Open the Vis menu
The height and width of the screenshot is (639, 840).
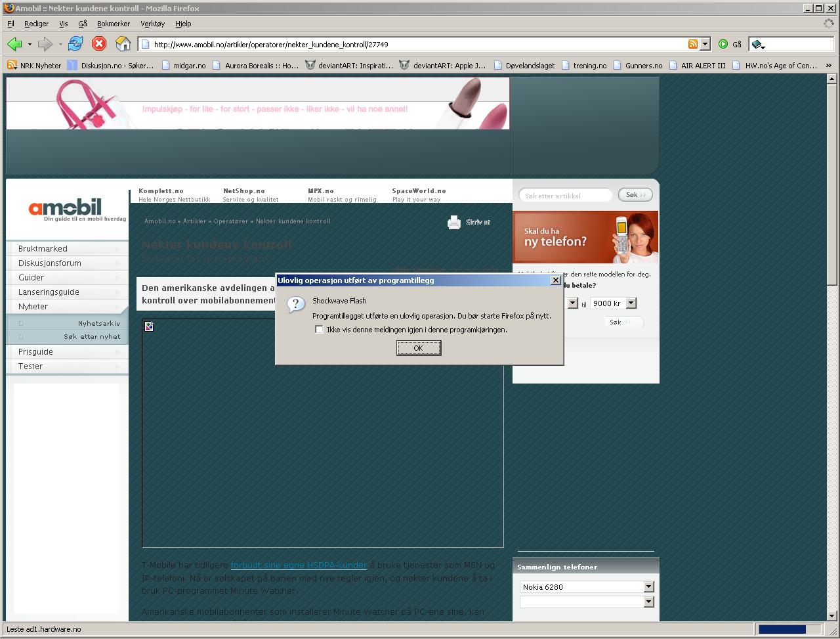(63, 24)
